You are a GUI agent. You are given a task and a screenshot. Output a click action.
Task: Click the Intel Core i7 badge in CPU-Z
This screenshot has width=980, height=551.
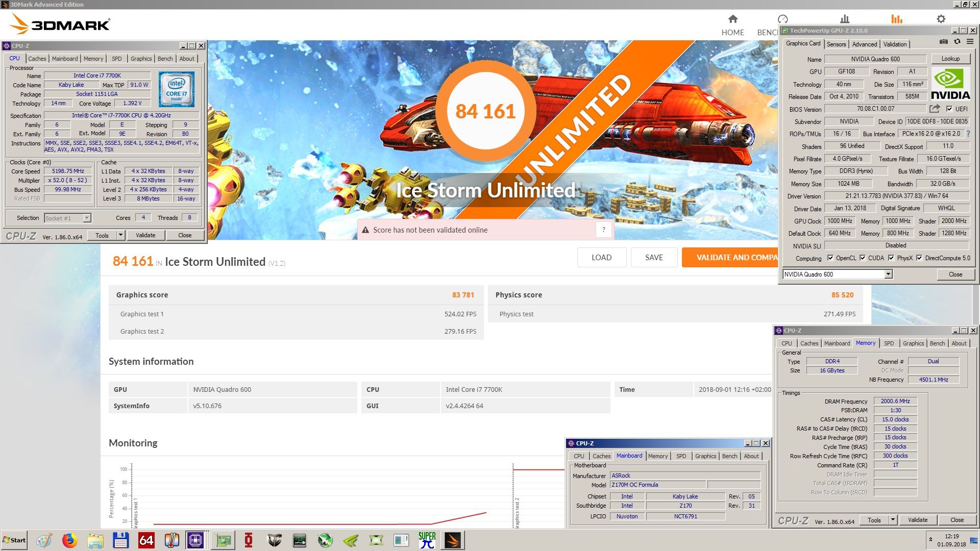pyautogui.click(x=177, y=89)
